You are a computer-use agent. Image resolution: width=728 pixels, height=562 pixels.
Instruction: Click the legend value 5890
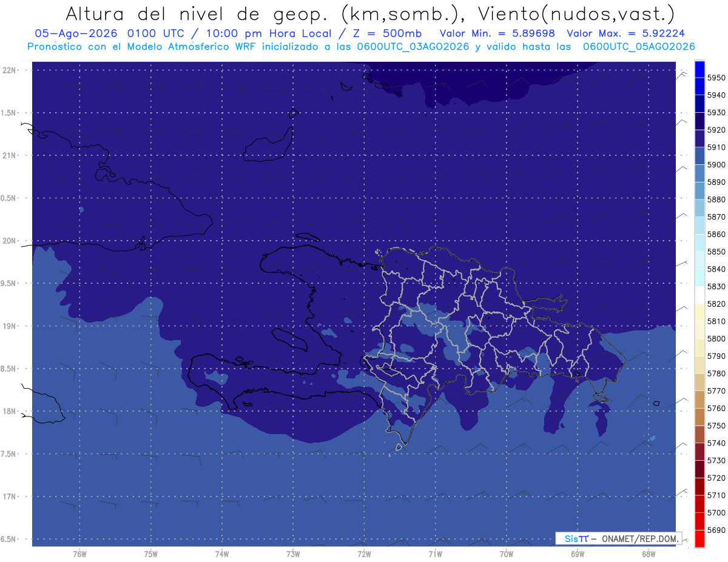click(716, 182)
